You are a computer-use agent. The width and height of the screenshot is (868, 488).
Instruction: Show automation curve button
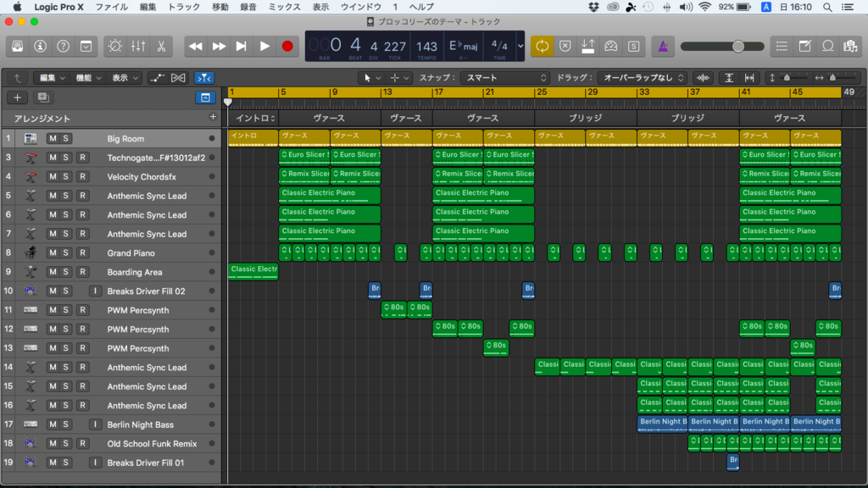157,78
